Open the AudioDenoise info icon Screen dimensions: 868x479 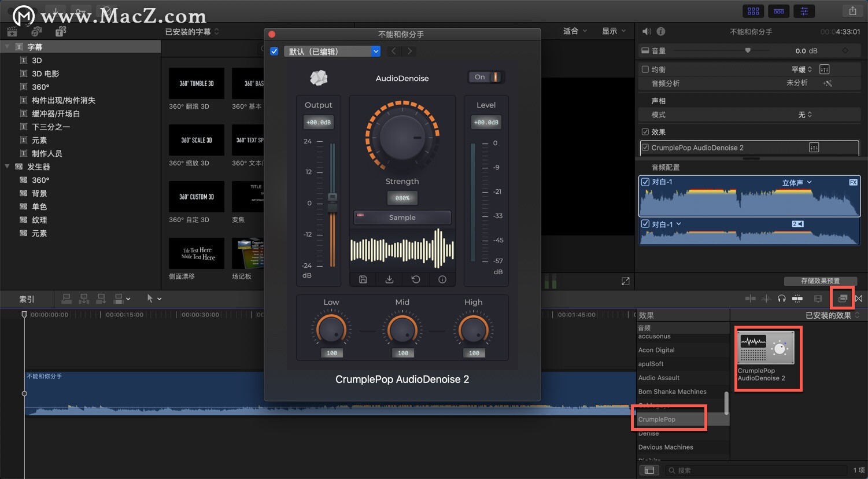[442, 279]
